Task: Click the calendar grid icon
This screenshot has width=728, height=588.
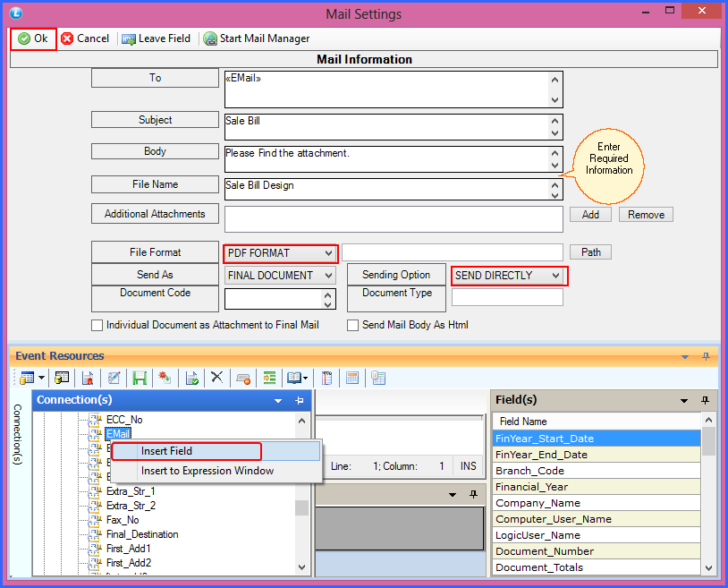Action: pyautogui.click(x=352, y=378)
